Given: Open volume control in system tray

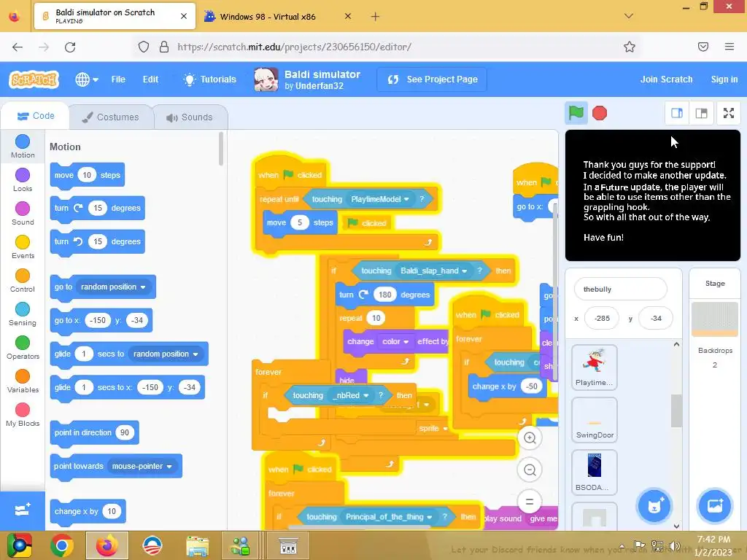Looking at the screenshot, I should pyautogui.click(x=674, y=545).
